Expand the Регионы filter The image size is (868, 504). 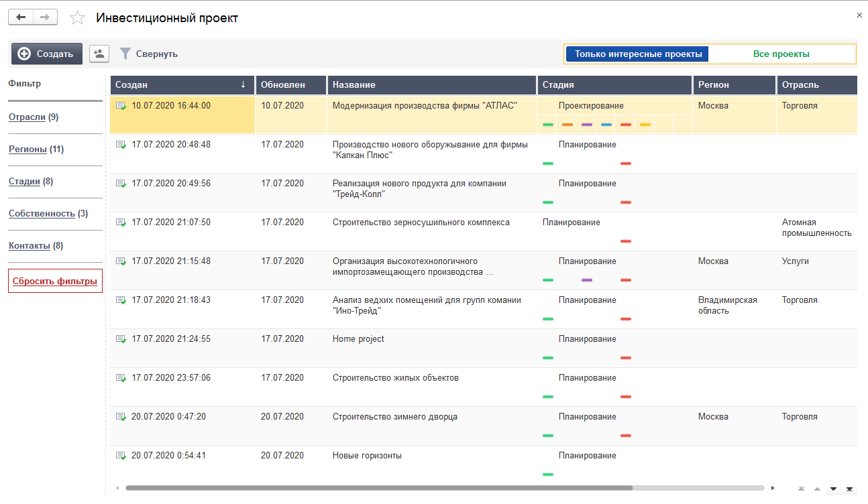28,149
